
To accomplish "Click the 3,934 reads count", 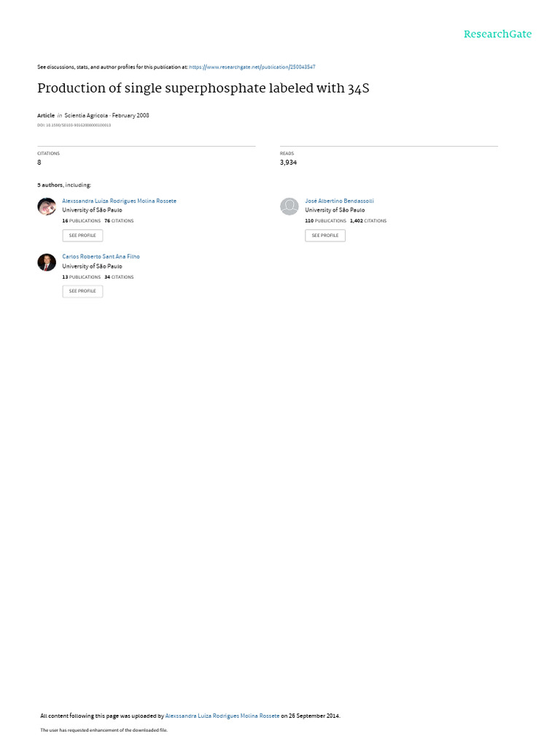I will (288, 163).
